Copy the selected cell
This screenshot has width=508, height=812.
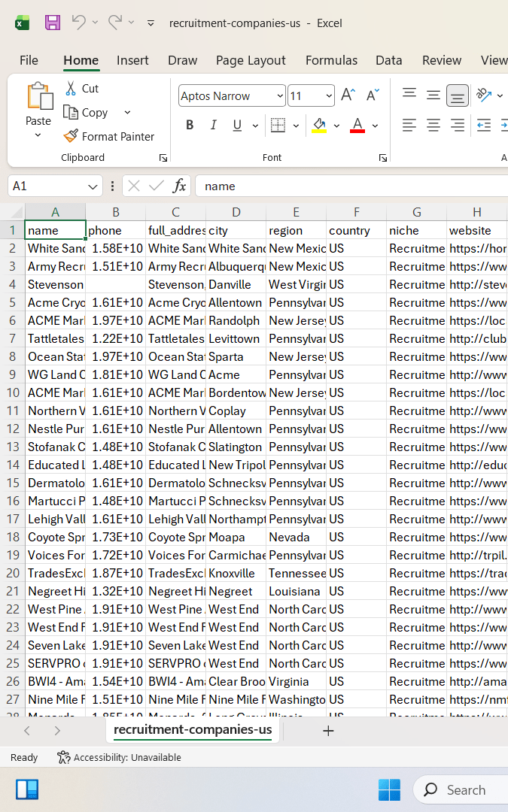click(86, 112)
